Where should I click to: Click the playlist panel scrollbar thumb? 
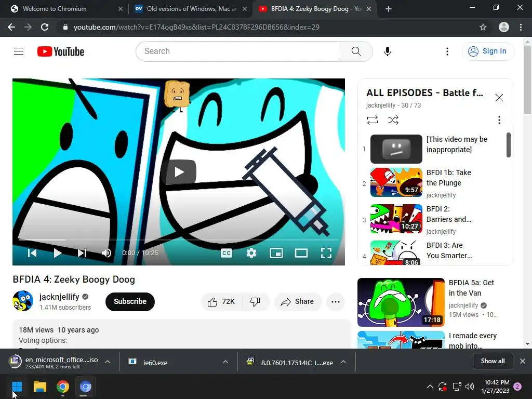click(x=508, y=145)
